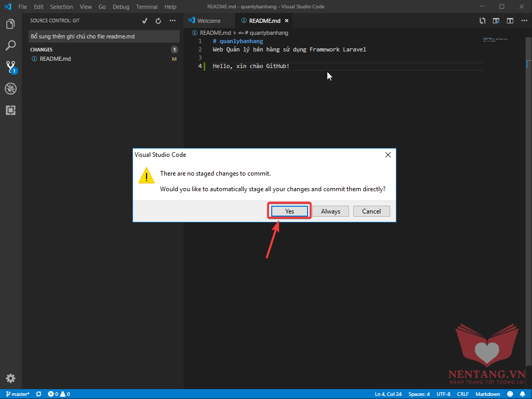Viewport: 532px width, 399px height.
Task: Open the editor more actions menu
Action: [523, 21]
